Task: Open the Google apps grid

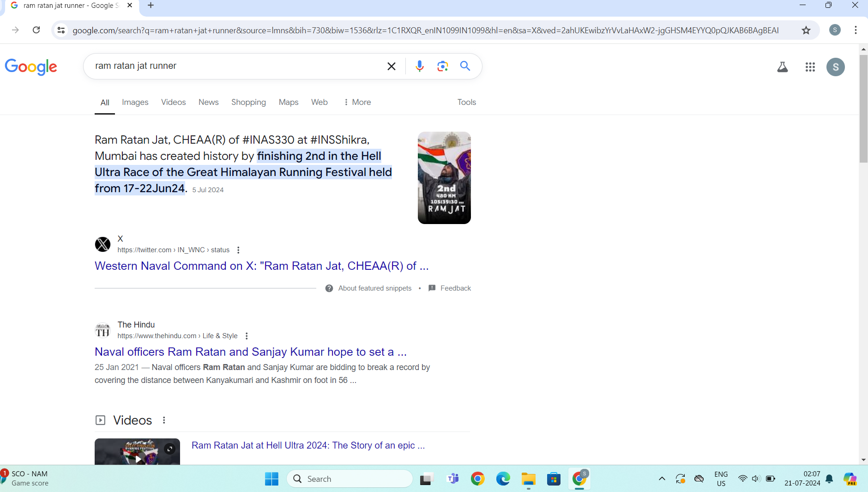Action: tap(810, 67)
